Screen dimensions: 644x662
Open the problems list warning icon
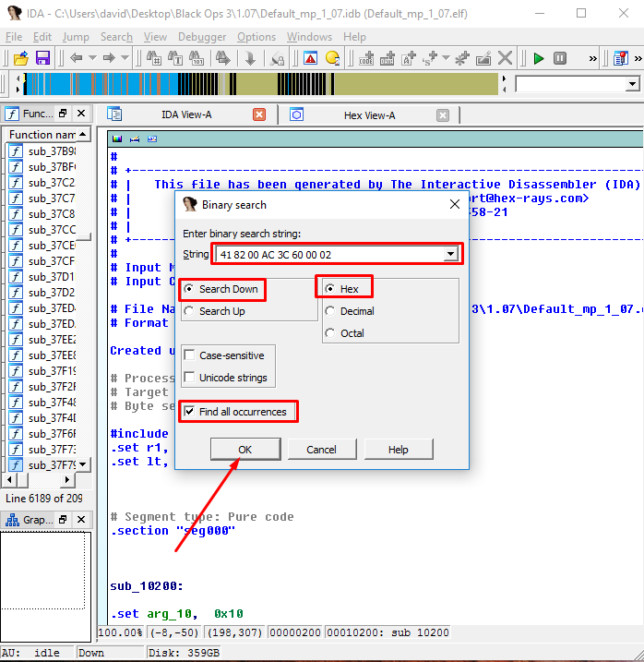click(x=311, y=58)
